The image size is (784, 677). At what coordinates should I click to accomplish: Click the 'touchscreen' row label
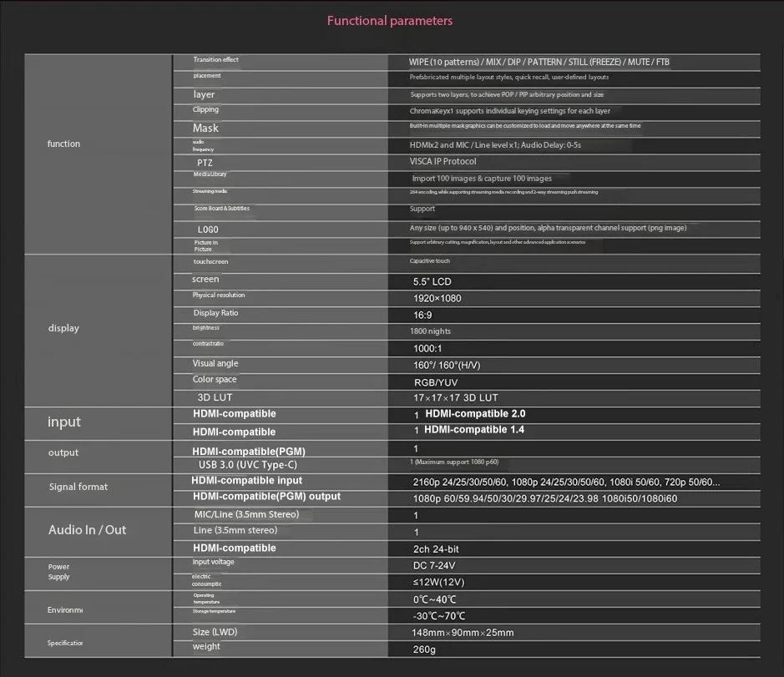coord(210,261)
